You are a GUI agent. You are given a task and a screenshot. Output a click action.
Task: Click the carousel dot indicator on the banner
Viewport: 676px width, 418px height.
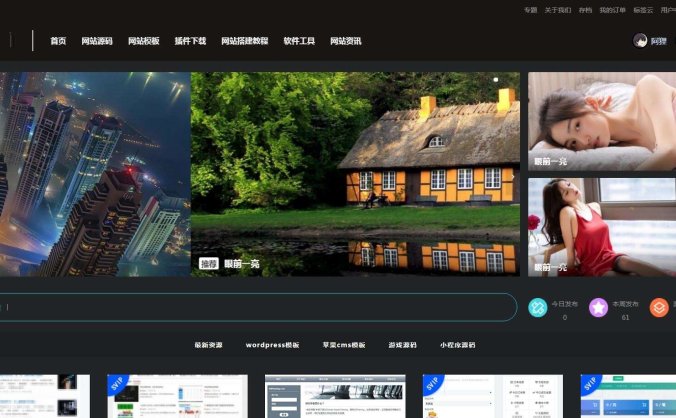pyautogui.click(x=495, y=79)
